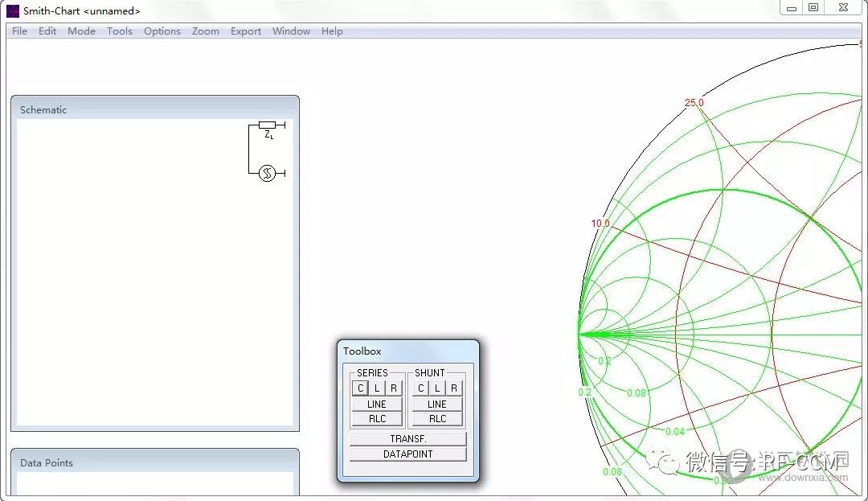The width and height of the screenshot is (868, 501).
Task: Add a shunt capacitor with the C button
Action: (420, 388)
